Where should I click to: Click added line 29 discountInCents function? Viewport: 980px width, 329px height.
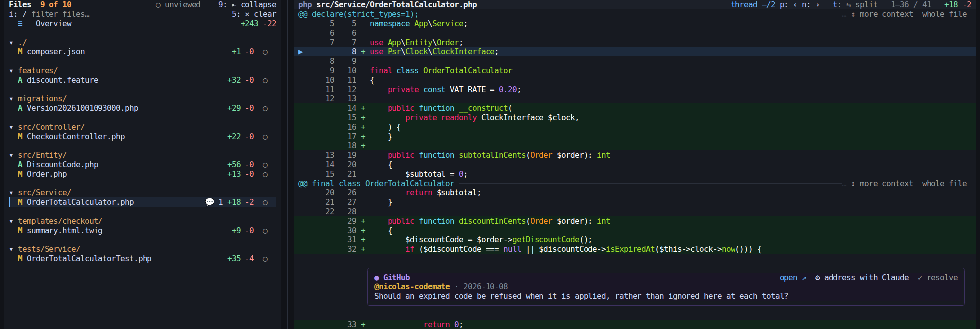[x=635, y=221]
